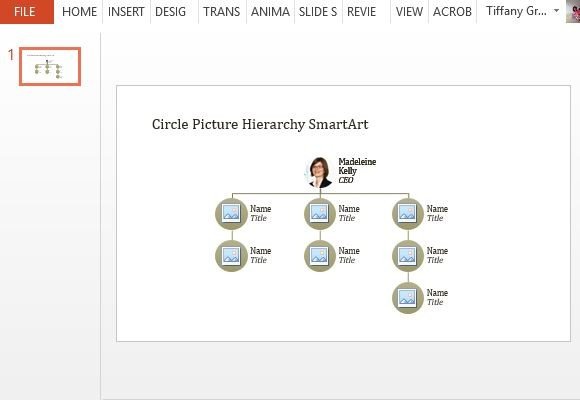
Task: Click Madeleine Kelly's CEO photo
Action: click(x=320, y=172)
